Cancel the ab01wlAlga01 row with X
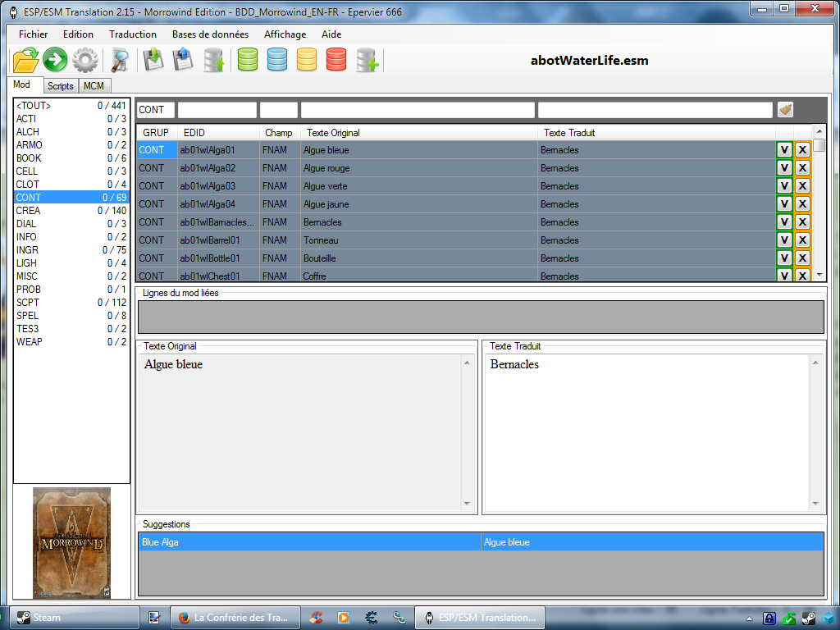The height and width of the screenshot is (630, 840). tap(802, 150)
